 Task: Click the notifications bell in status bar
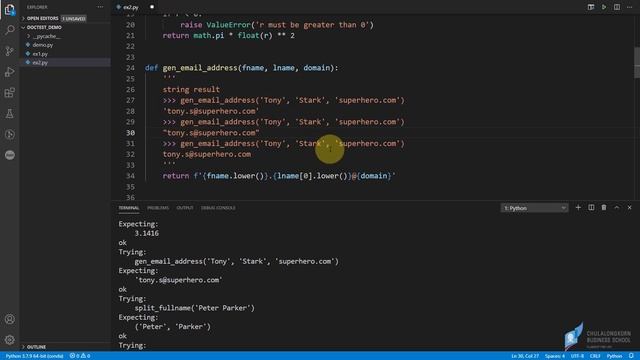click(631, 356)
